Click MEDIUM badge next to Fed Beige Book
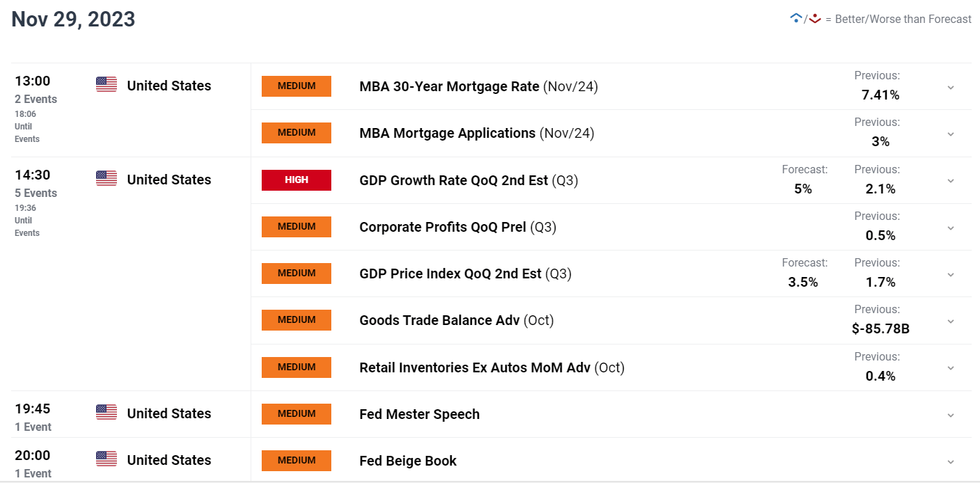980x483 pixels. [297, 460]
